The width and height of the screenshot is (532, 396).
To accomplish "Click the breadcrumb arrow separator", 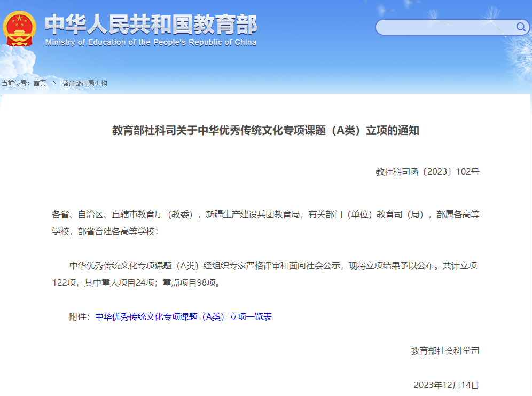I will (54, 83).
